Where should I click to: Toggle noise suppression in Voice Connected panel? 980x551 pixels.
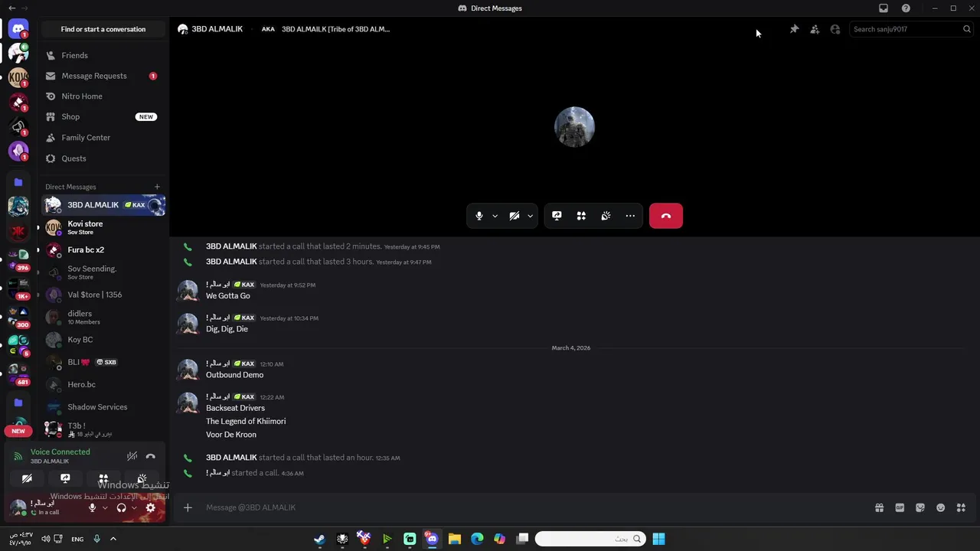132,456
